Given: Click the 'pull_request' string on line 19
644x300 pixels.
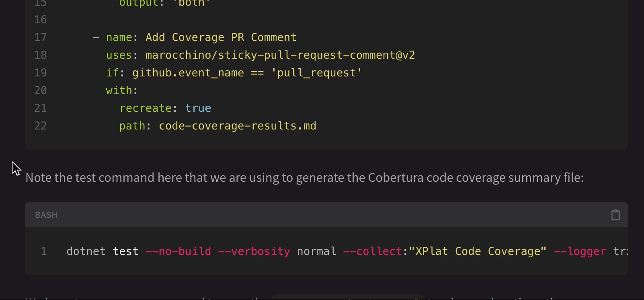Looking at the screenshot, I should 316,73.
